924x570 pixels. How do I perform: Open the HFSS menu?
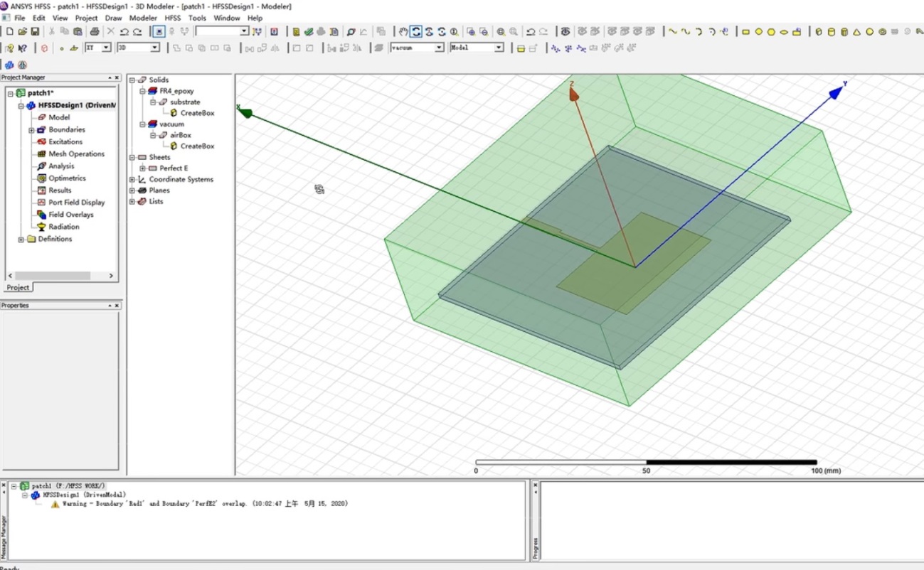click(173, 18)
